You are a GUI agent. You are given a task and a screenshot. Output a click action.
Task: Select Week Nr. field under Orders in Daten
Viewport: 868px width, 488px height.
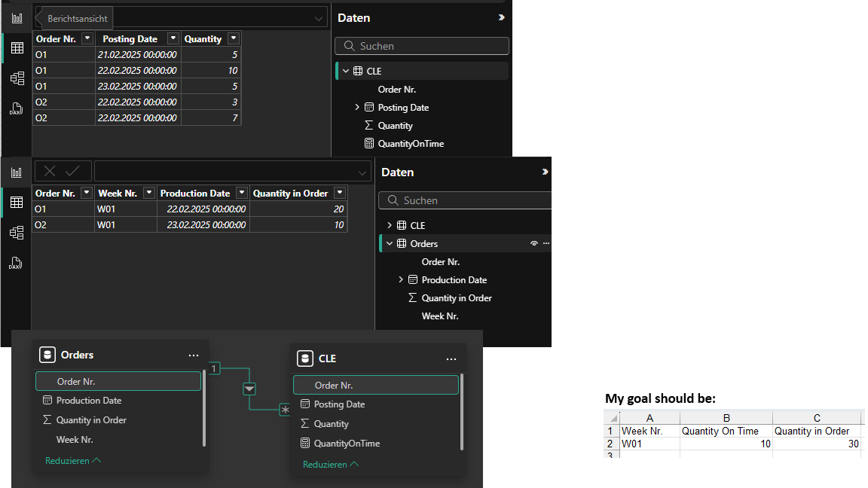tap(440, 316)
